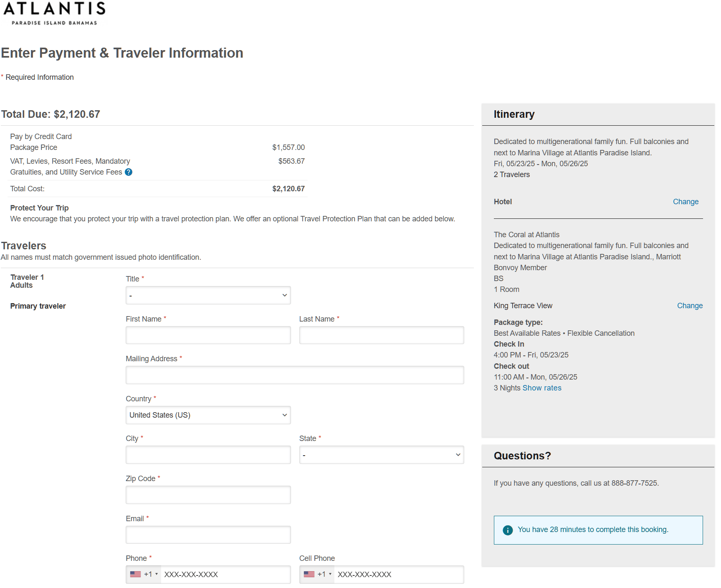
Task: Click the check out 11:00 AM text
Action: [535, 377]
